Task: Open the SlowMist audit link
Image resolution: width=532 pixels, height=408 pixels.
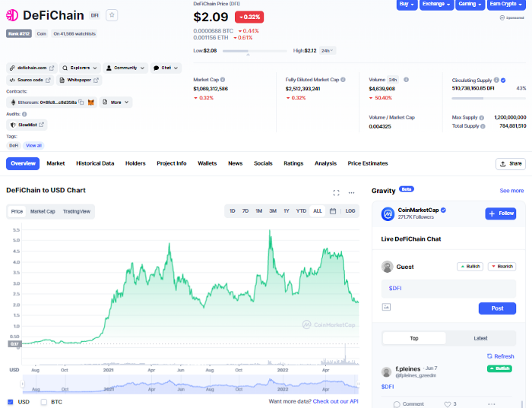Action: [27, 125]
